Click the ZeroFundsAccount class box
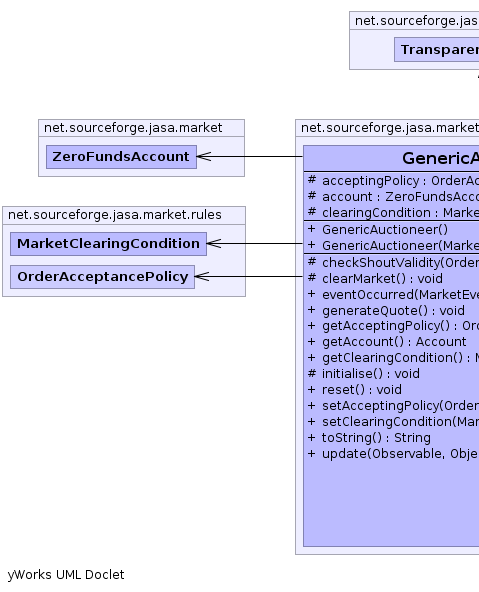The height and width of the screenshot is (592, 479). coord(121,157)
